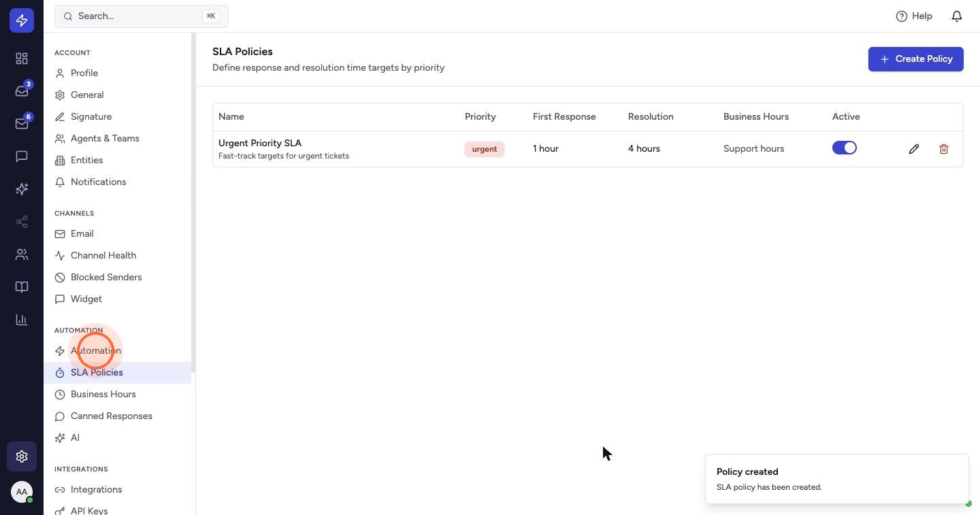
Task: Open Email channel settings
Action: (x=117, y=234)
